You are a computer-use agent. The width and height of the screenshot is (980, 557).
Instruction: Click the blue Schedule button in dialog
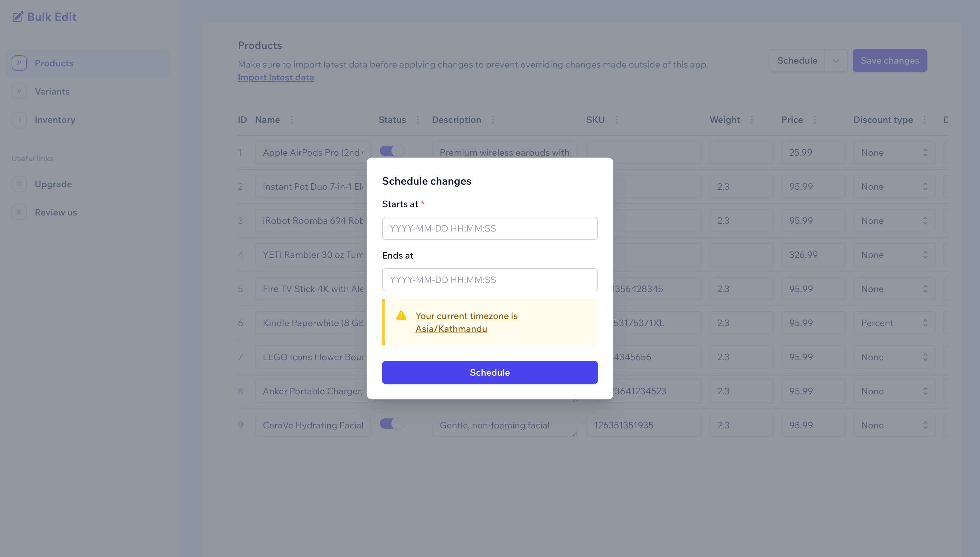(x=490, y=372)
